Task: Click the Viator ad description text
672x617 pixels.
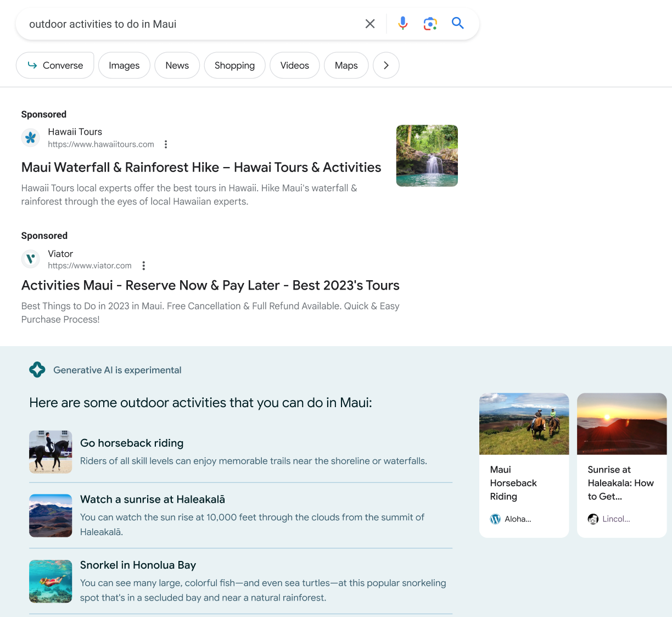Action: click(x=210, y=313)
